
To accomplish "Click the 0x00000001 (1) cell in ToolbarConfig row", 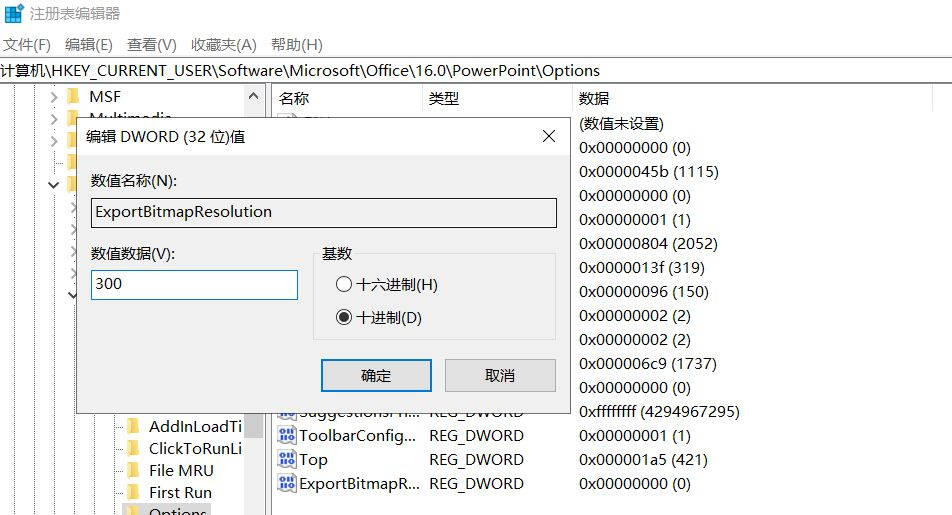I will click(x=634, y=436).
